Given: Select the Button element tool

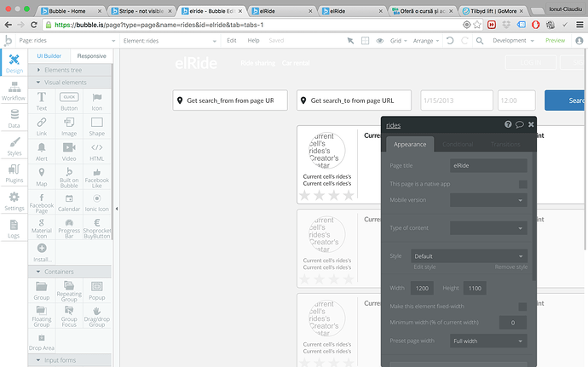Looking at the screenshot, I should [x=69, y=101].
